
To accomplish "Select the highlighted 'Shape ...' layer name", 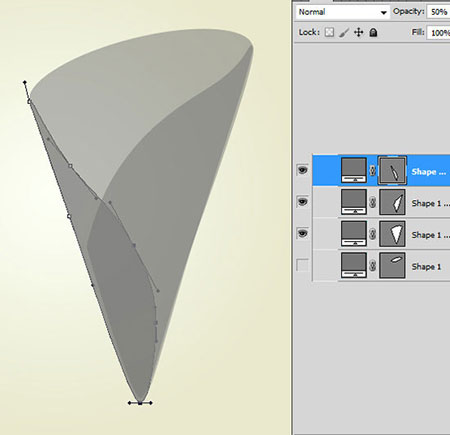I will [x=429, y=172].
